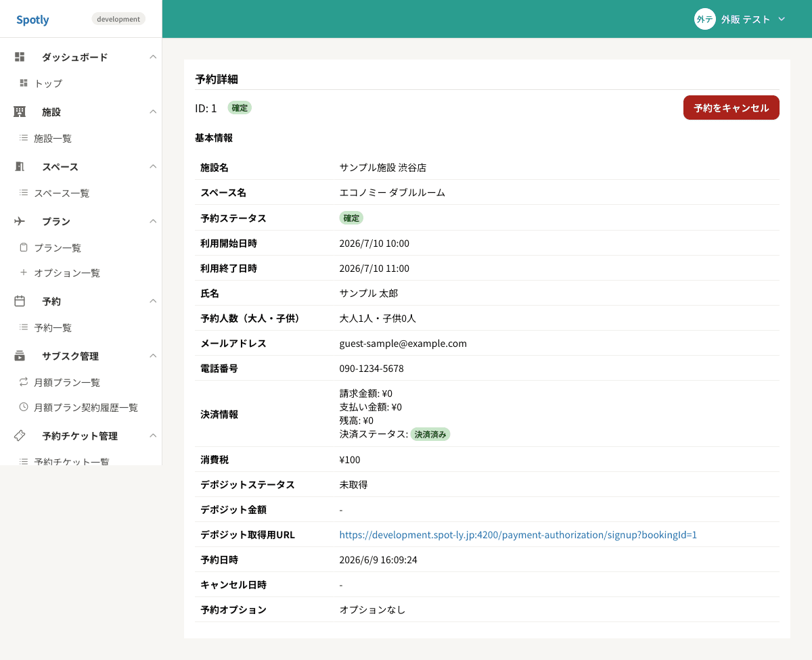Open 予約一覧 in the sidebar
The height and width of the screenshot is (660, 812).
point(53,327)
